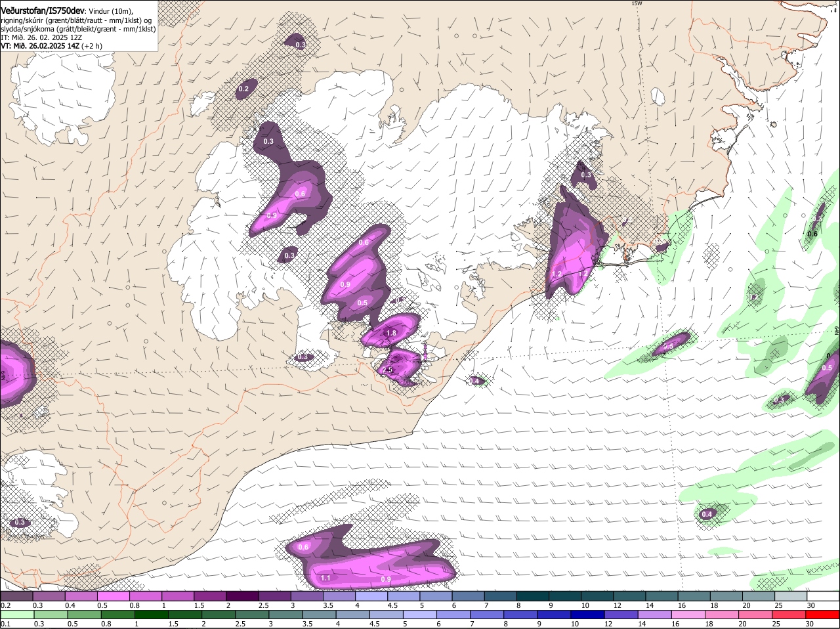Click the 0.2 value on the northern map patch
This screenshot has height=629, width=840.
[243, 89]
